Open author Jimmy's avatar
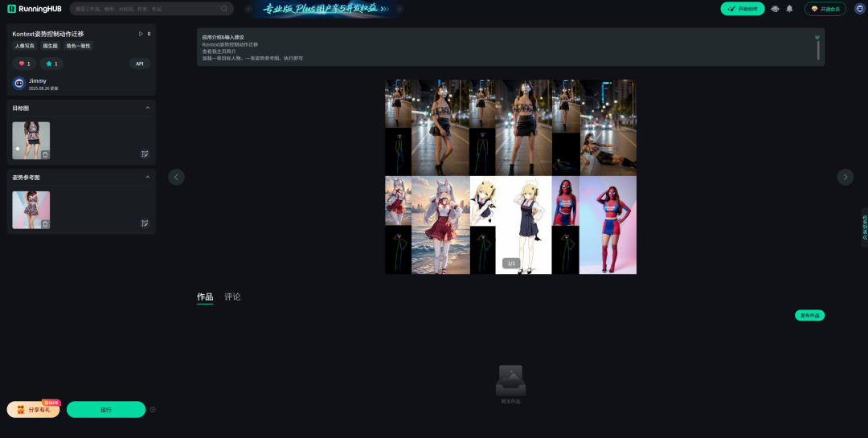Viewport: 868px width, 438px height. tap(19, 84)
